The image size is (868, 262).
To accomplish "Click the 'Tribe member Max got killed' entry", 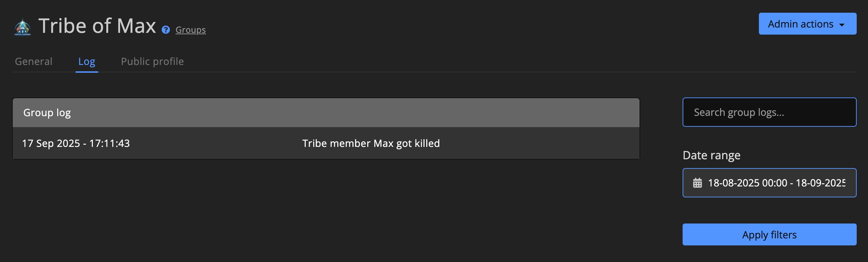I will tap(371, 143).
